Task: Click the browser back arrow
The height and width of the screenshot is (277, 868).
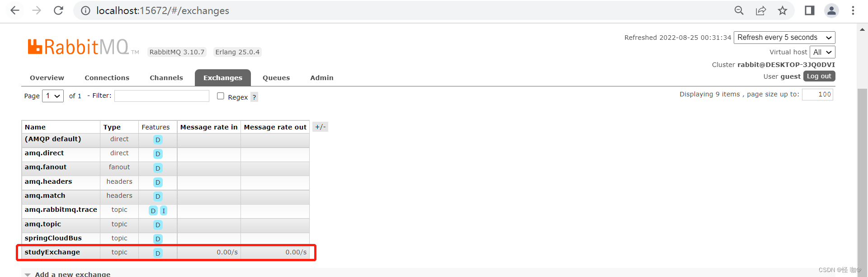Action: [x=15, y=10]
